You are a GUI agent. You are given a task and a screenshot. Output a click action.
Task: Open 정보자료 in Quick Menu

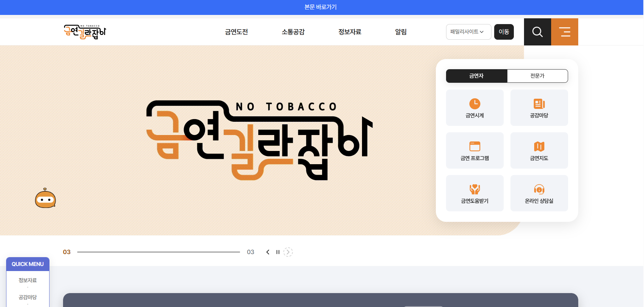28,280
